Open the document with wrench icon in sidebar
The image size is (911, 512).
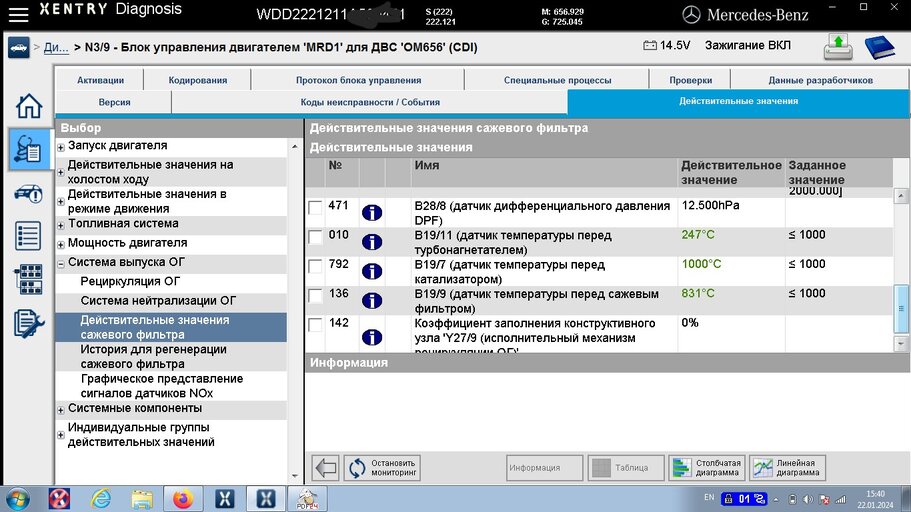[x=28, y=323]
